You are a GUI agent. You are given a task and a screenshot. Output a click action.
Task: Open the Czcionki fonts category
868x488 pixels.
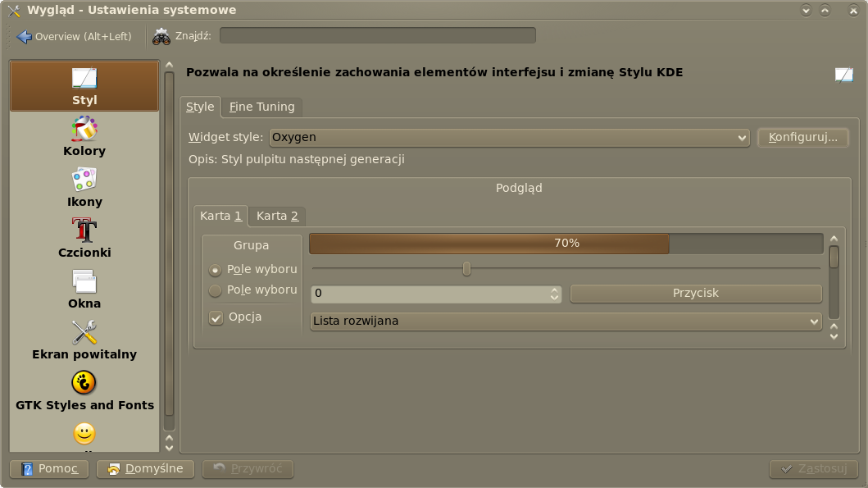point(84,238)
